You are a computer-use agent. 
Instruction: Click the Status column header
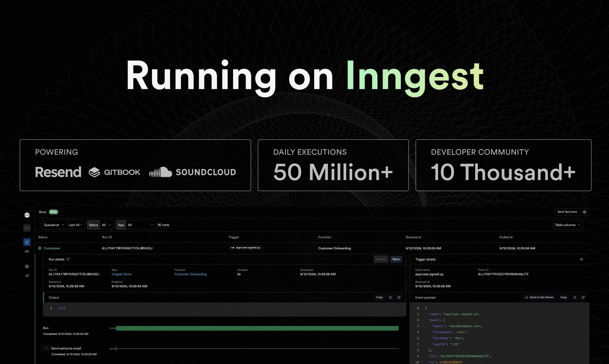click(43, 237)
